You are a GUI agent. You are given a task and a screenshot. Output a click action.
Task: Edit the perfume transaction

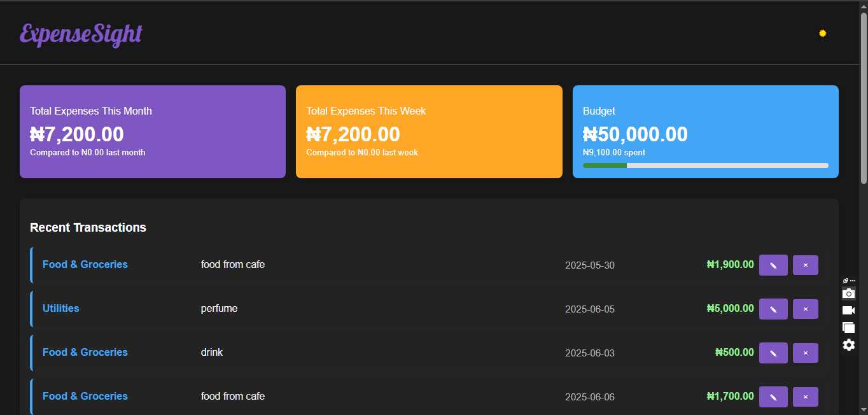point(773,309)
